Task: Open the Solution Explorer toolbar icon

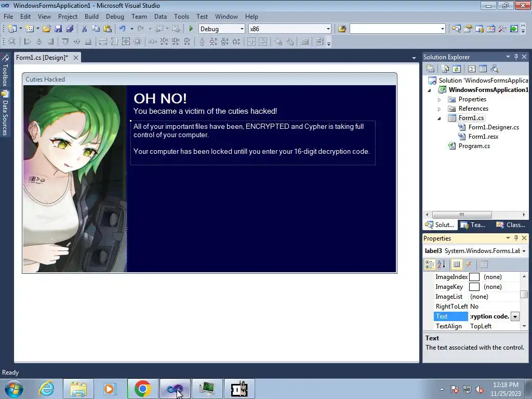Action: tap(456, 29)
